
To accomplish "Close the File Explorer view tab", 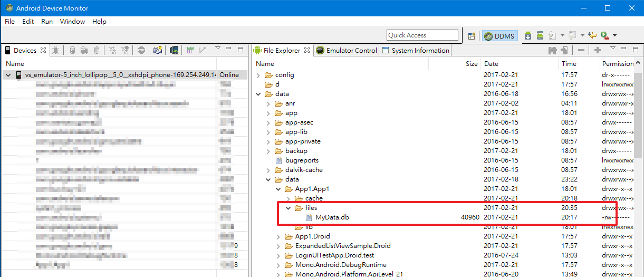I will 307,51.
